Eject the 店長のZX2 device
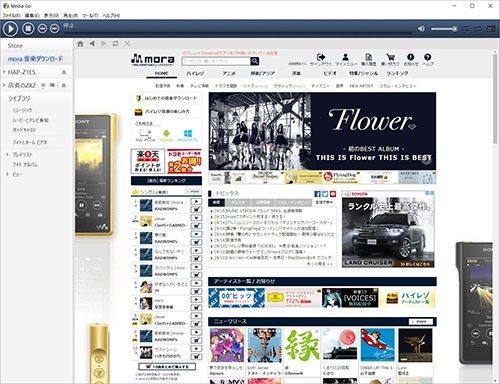Image resolution: width=500 pixels, height=384 pixels. click(x=64, y=85)
